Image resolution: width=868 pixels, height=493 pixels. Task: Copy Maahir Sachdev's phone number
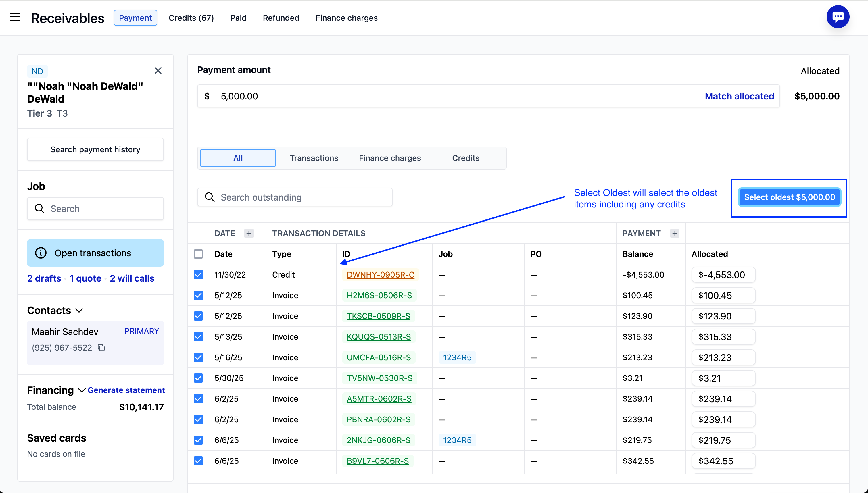101,348
